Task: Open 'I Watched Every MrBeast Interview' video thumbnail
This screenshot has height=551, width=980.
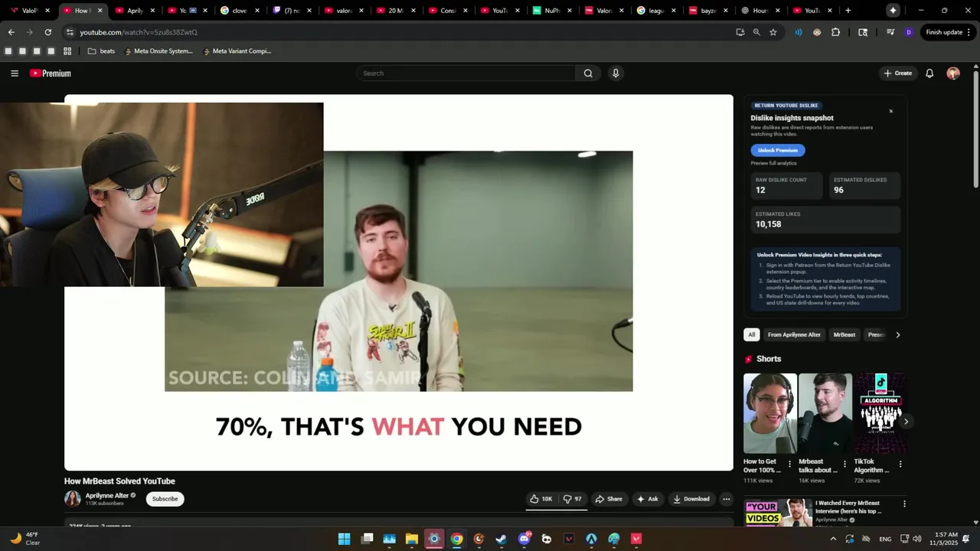Action: (x=778, y=513)
